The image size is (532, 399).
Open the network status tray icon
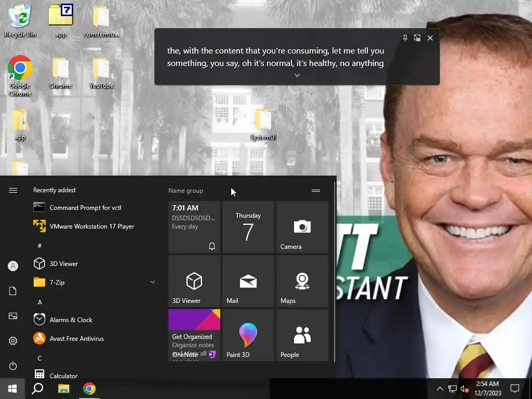click(x=453, y=389)
